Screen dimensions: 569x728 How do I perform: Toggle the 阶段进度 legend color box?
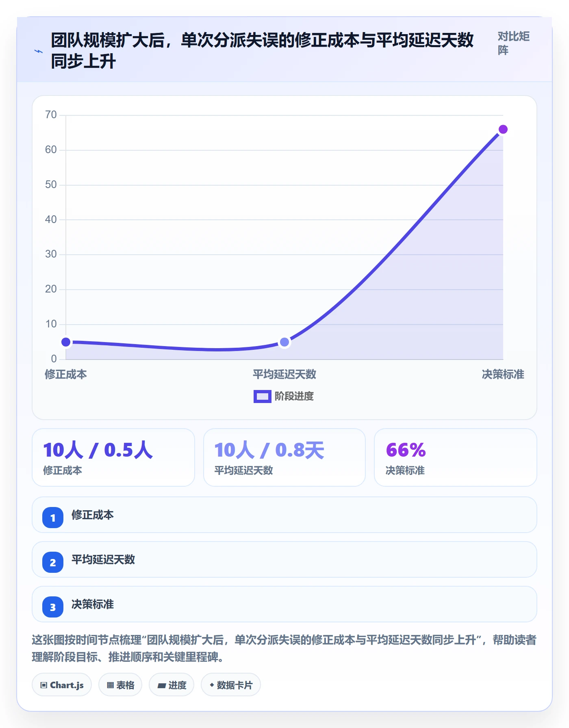click(x=262, y=396)
